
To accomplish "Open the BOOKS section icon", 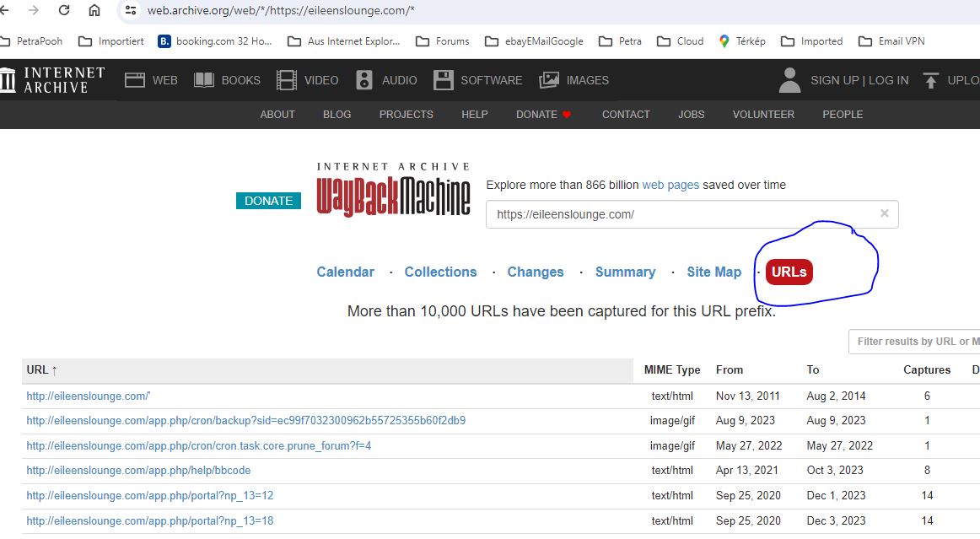I will (x=204, y=80).
